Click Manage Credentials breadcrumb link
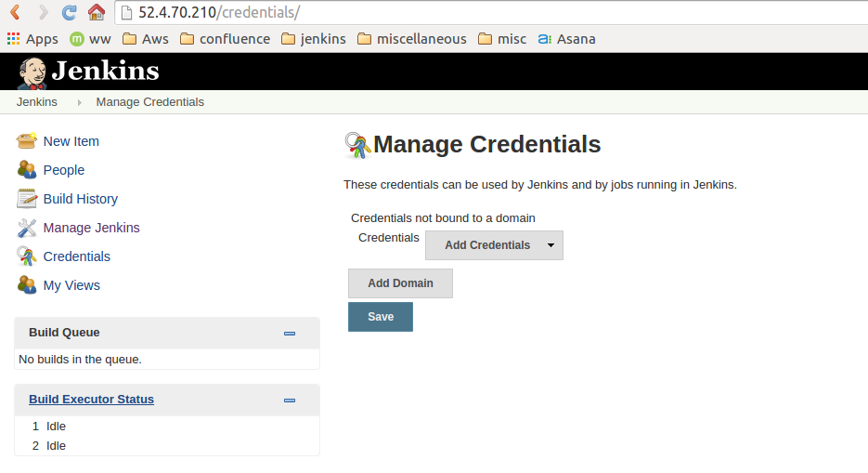 (x=150, y=102)
